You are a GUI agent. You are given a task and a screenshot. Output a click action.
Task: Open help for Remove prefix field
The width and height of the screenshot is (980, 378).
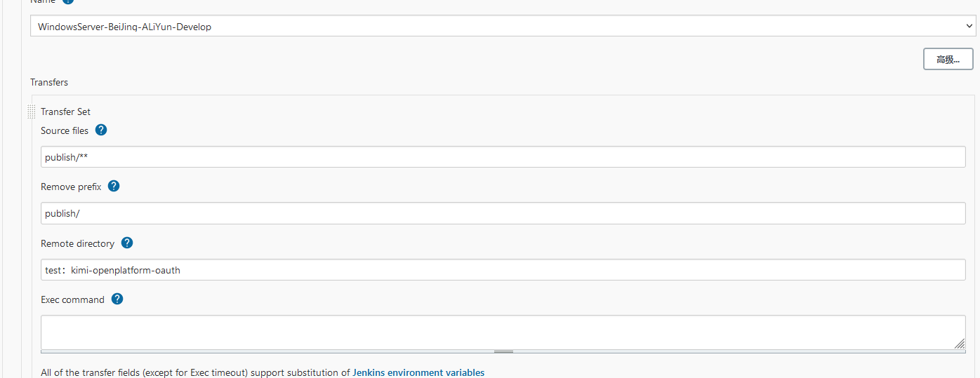tap(114, 187)
